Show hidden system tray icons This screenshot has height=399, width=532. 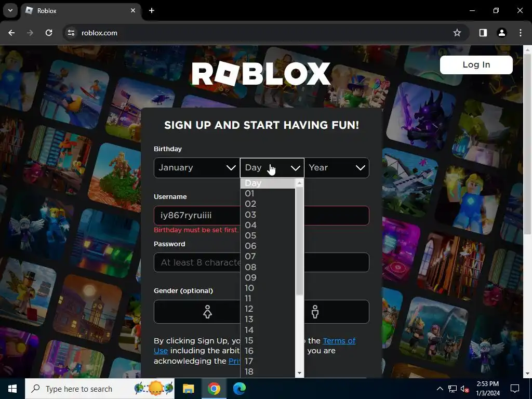pos(440,389)
